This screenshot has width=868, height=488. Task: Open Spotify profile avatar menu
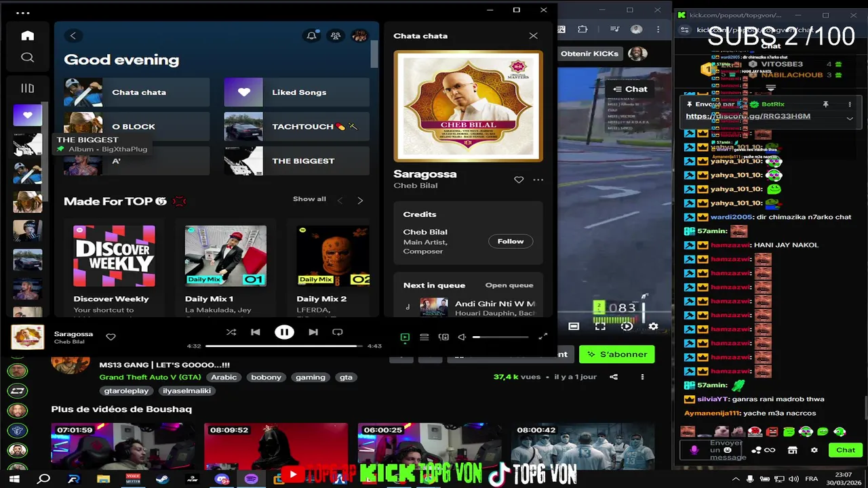coord(359,36)
